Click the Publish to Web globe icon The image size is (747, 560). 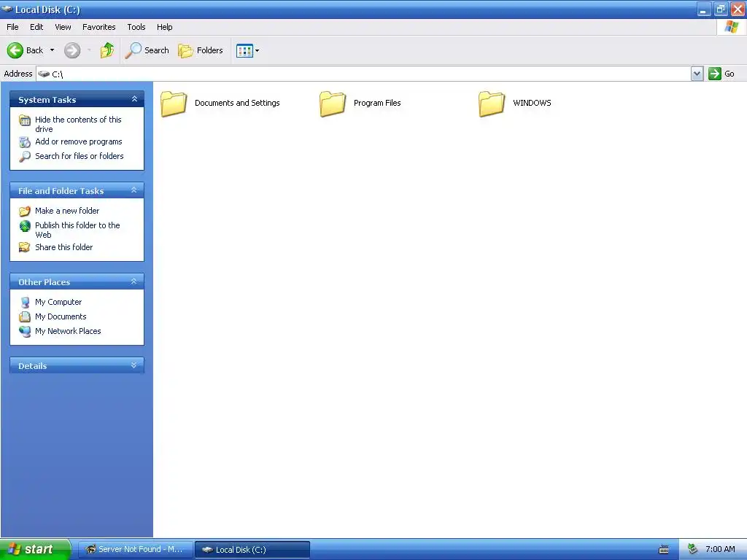pyautogui.click(x=25, y=226)
